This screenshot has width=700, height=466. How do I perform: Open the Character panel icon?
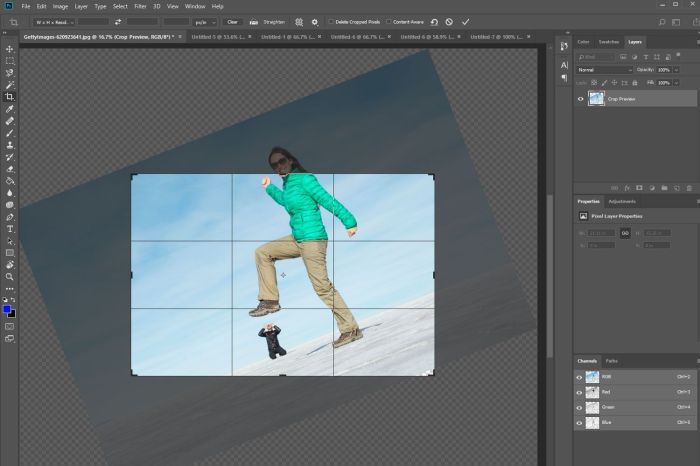coord(564,65)
